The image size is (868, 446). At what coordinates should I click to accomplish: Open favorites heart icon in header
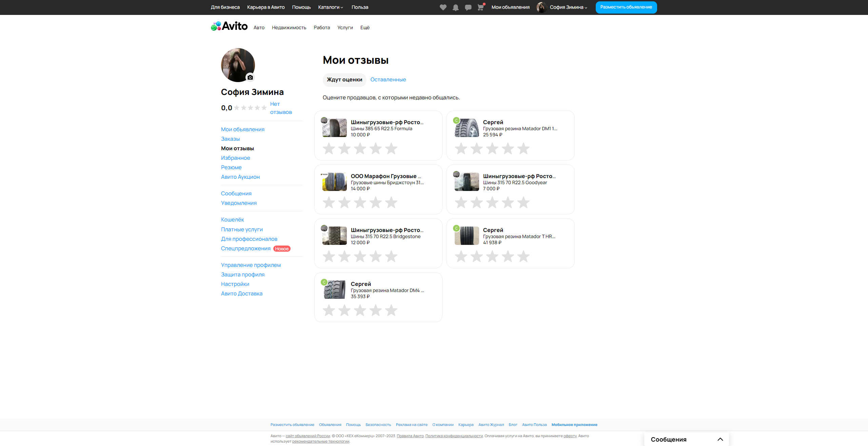point(443,7)
